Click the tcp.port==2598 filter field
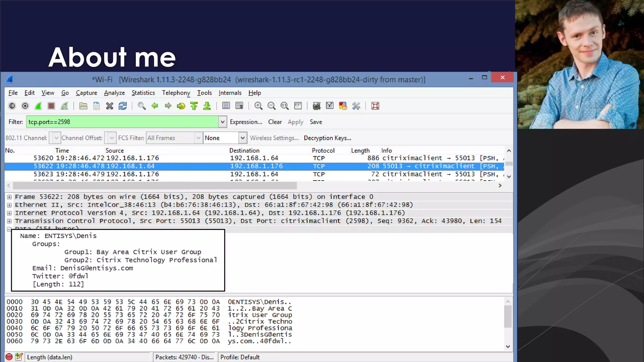 [x=122, y=122]
